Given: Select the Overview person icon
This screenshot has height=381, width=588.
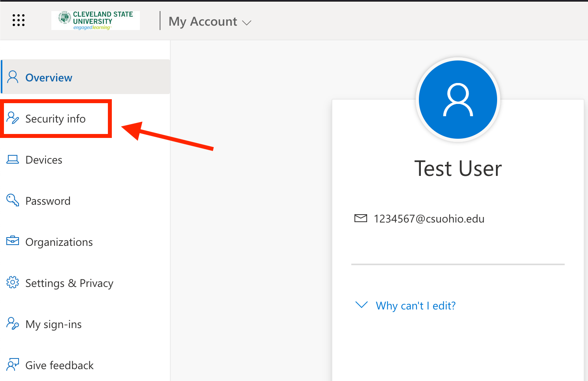Looking at the screenshot, I should tap(12, 76).
